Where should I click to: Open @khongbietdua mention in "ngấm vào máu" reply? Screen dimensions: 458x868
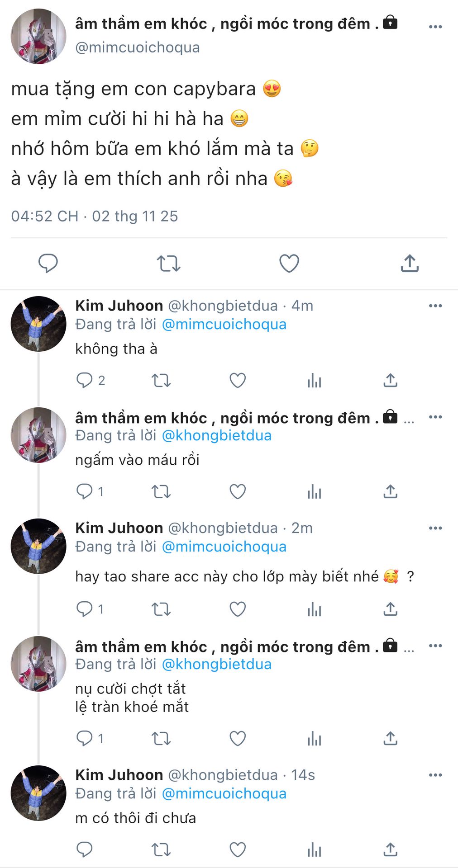coord(216,436)
